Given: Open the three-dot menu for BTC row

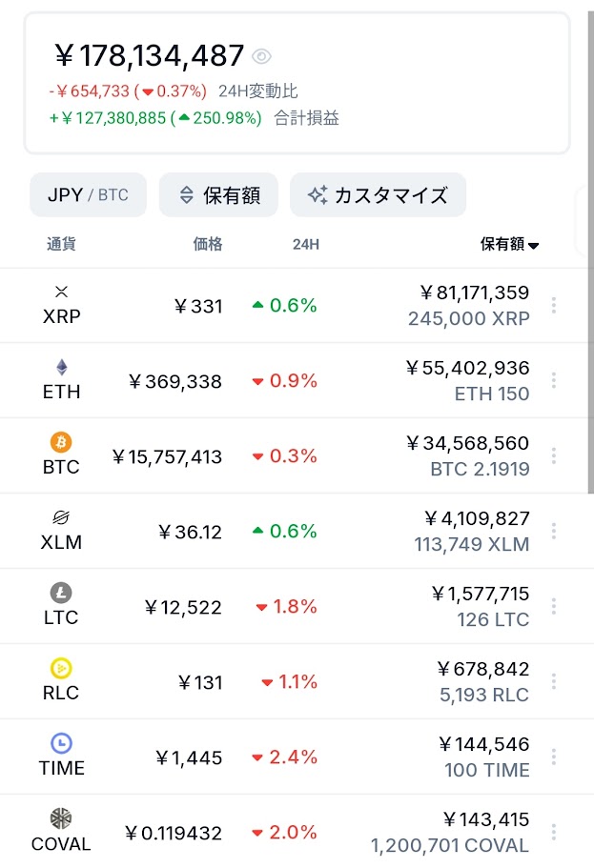Looking at the screenshot, I should click(554, 455).
